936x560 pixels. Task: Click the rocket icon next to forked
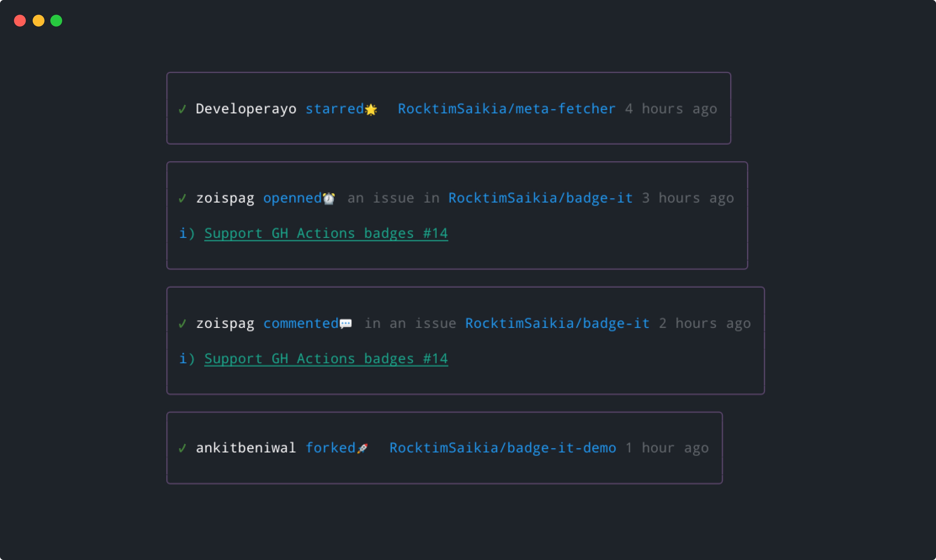tap(363, 448)
